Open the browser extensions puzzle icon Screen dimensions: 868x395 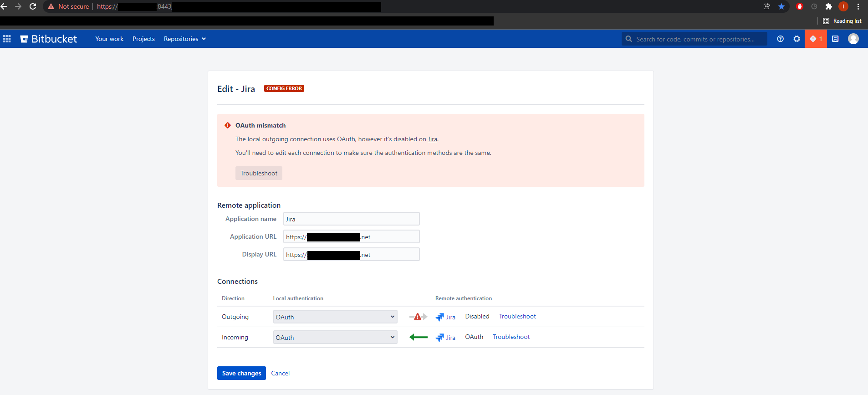pos(829,6)
